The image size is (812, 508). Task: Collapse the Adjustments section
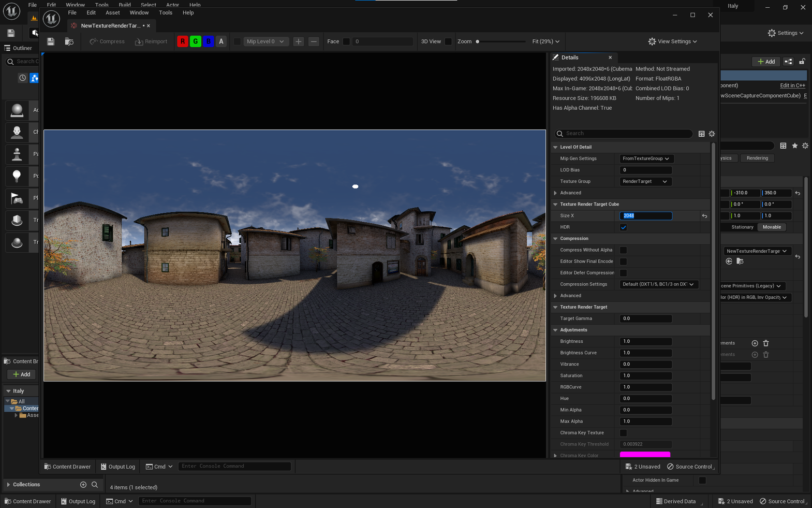click(x=555, y=330)
